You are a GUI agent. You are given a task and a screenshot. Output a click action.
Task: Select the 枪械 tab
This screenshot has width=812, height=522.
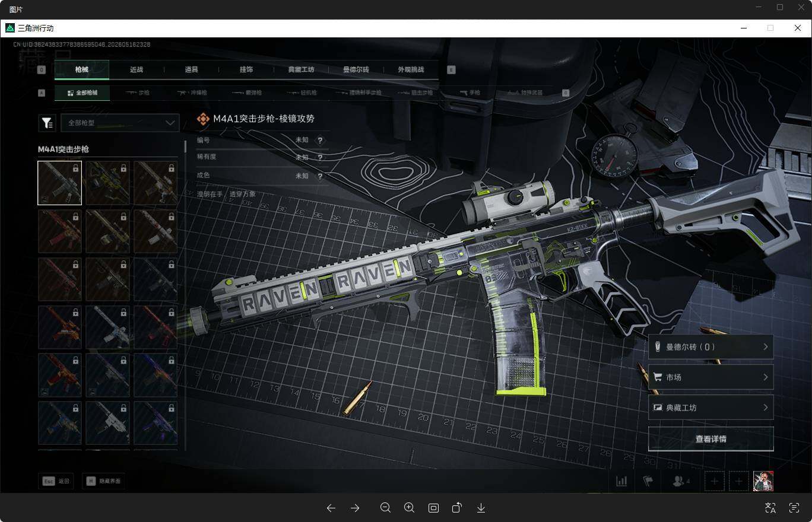82,69
